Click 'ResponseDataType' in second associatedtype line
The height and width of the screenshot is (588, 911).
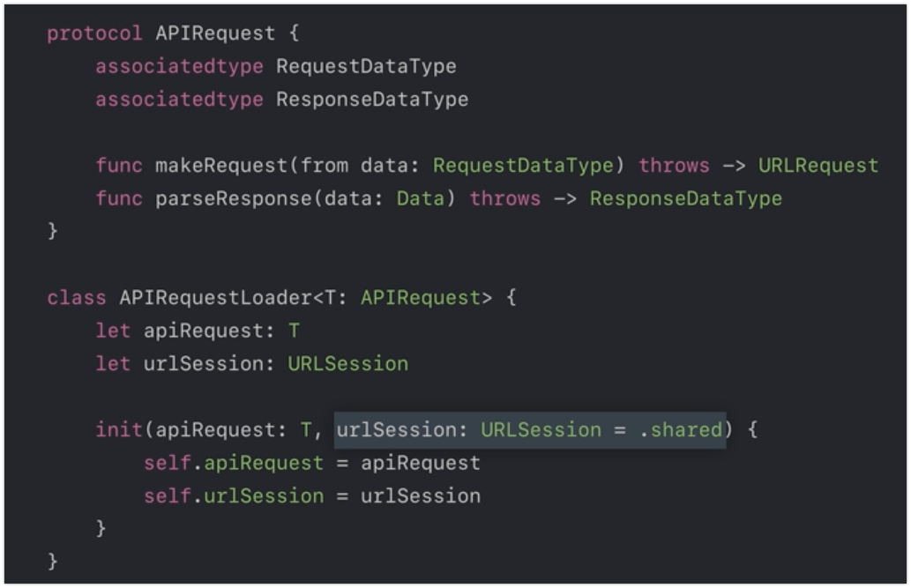pos(372,100)
